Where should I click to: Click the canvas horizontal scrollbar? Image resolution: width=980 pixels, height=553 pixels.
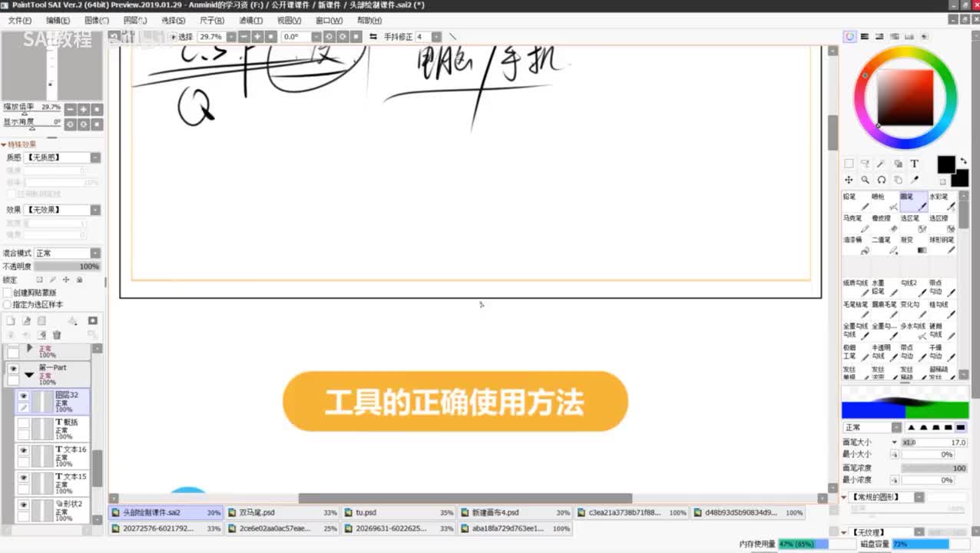(x=465, y=498)
